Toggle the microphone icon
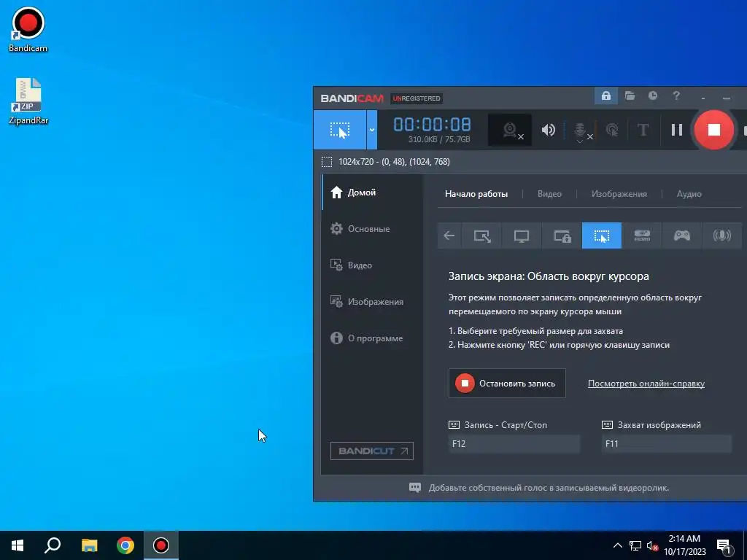Image resolution: width=747 pixels, height=560 pixels. click(x=581, y=131)
